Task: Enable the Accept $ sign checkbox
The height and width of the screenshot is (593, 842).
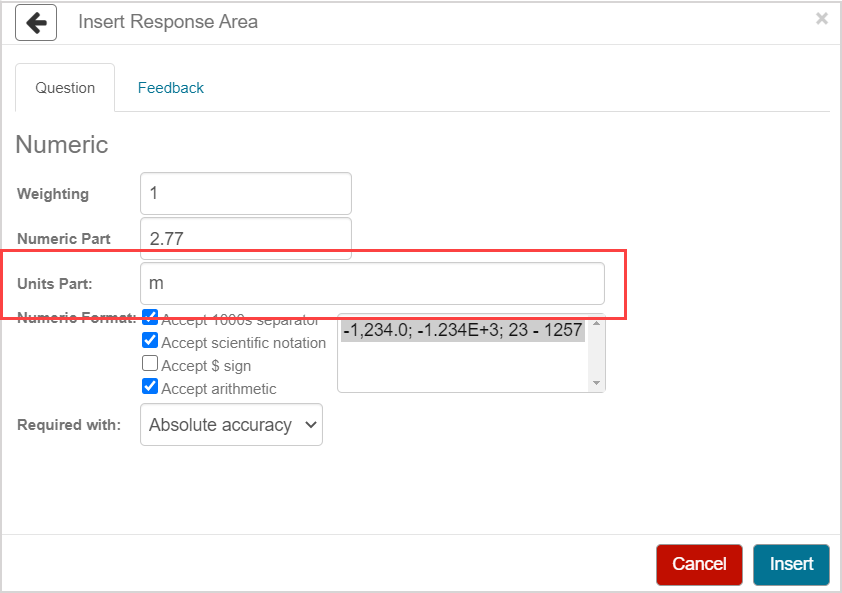Action: [150, 364]
